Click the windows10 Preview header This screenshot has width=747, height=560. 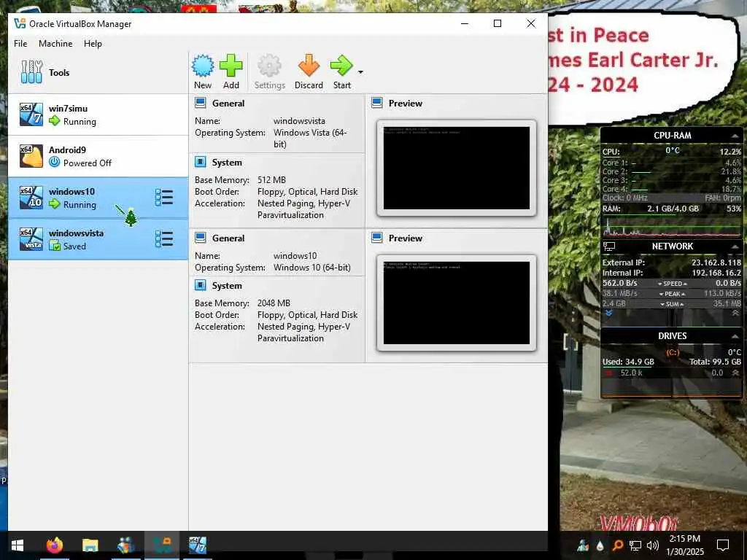point(405,238)
